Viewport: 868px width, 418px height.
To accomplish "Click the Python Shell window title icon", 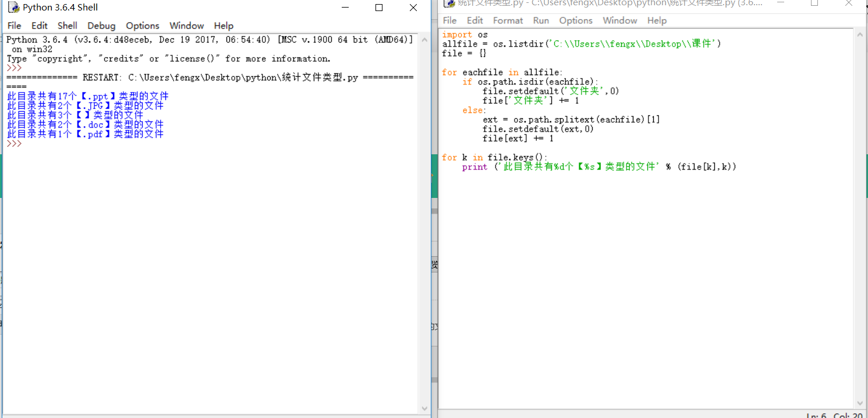I will [14, 8].
